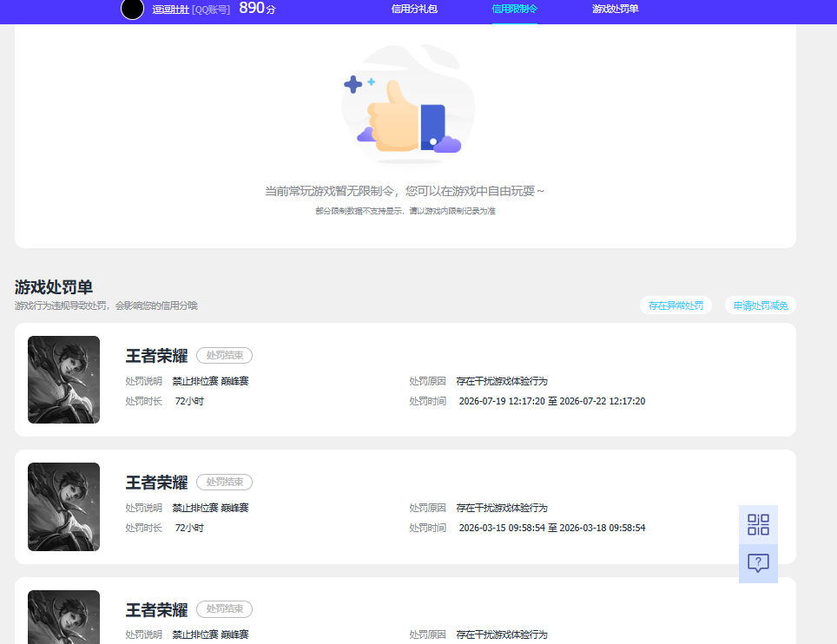Open hero thumbnail of 2026-03-15 penalty card
The width and height of the screenshot is (837, 644).
[63, 507]
